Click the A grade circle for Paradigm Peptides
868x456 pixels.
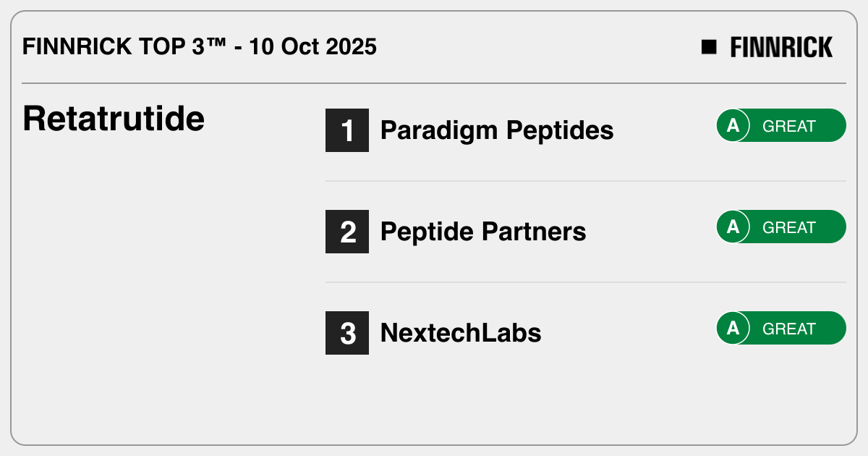pyautogui.click(x=733, y=125)
